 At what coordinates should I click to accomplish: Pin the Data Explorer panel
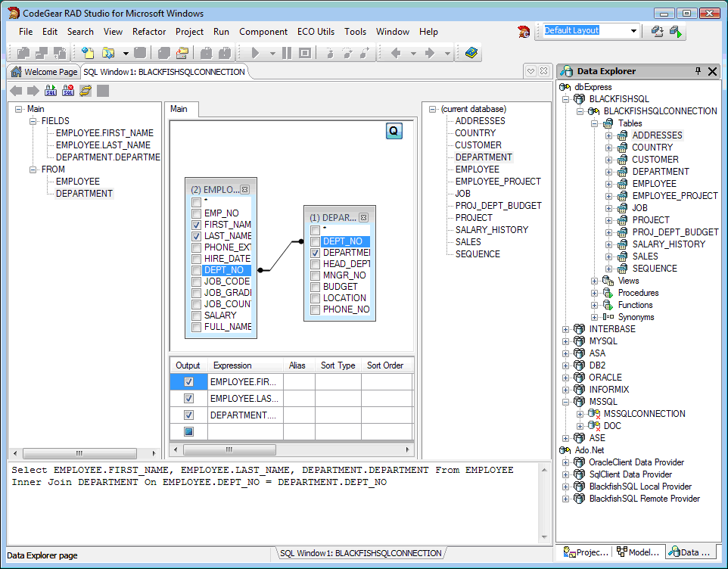tap(698, 71)
